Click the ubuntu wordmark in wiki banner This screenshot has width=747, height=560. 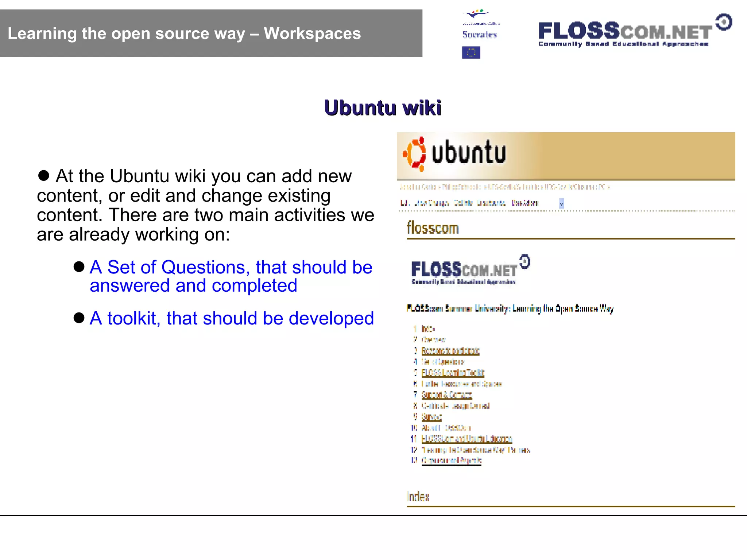point(469,152)
